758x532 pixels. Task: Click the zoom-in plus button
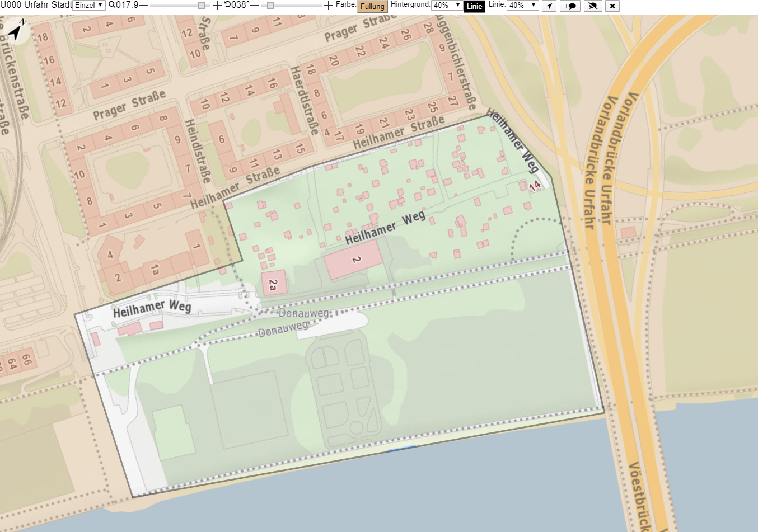[217, 5]
